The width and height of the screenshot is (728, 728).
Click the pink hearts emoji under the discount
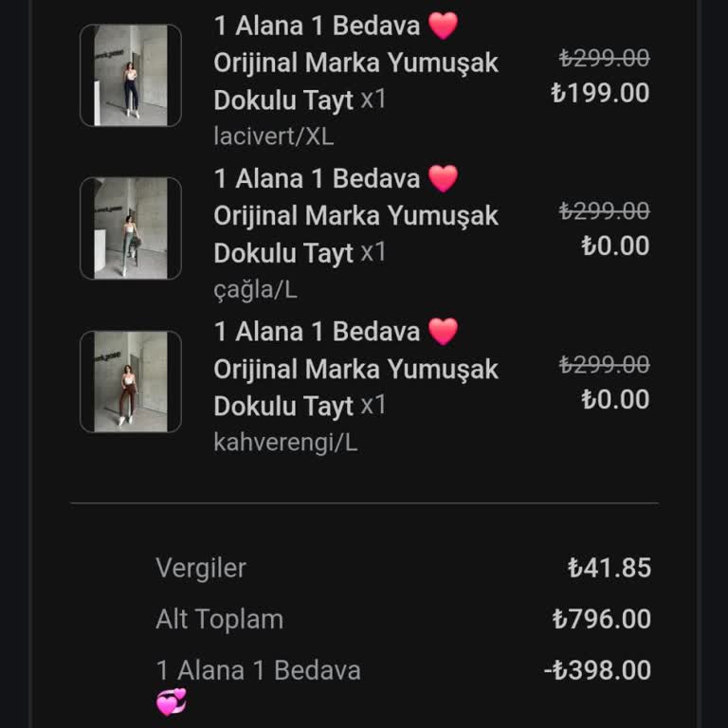click(x=172, y=702)
